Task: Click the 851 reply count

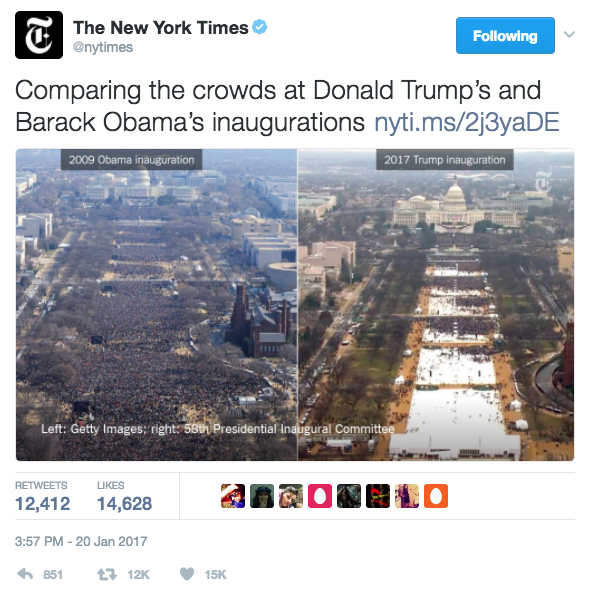Action: coord(53,574)
